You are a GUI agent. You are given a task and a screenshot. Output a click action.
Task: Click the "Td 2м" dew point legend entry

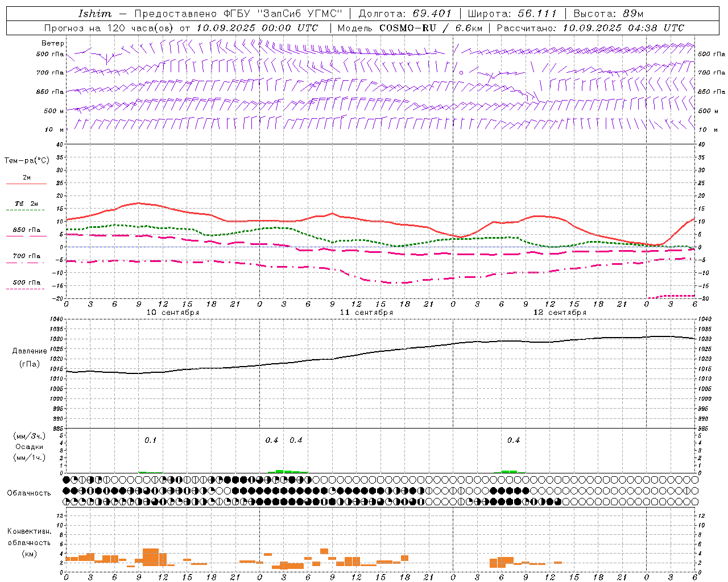point(27,203)
